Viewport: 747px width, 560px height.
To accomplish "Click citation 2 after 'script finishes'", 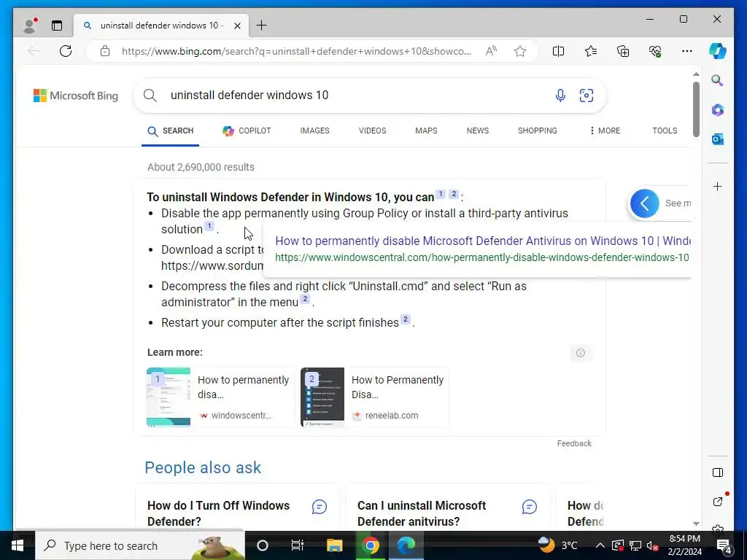I will pyautogui.click(x=406, y=319).
